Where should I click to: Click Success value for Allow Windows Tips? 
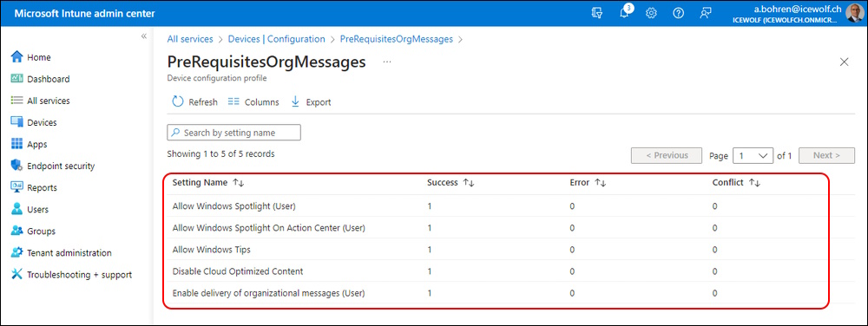tap(429, 250)
